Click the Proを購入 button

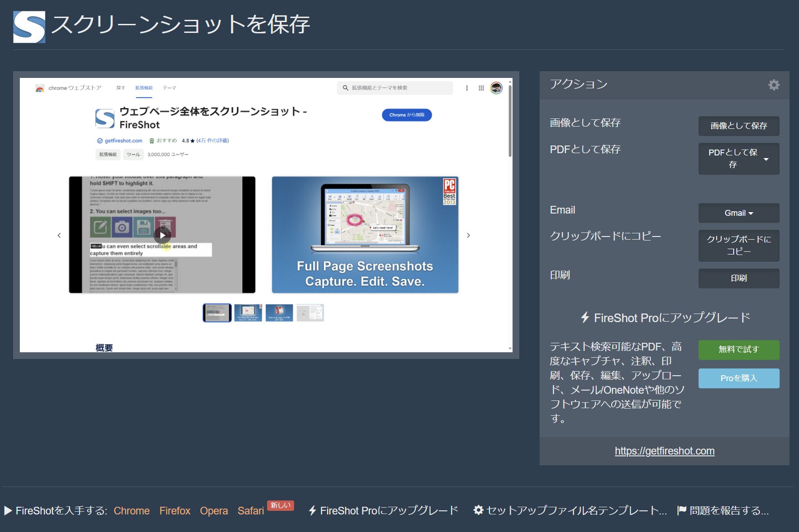[739, 378]
